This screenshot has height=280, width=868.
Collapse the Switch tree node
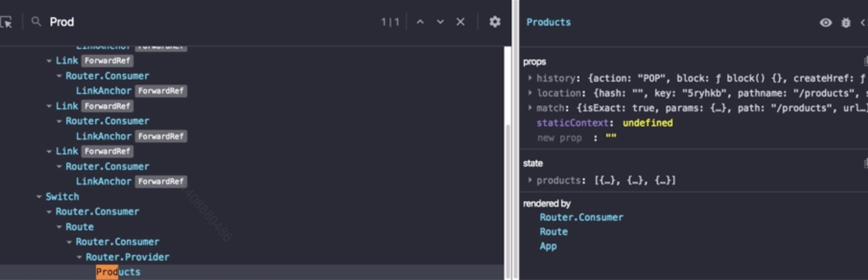click(39, 197)
